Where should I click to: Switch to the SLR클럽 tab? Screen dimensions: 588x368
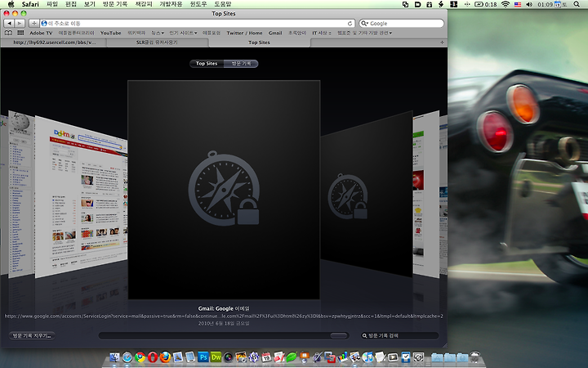pyautogui.click(x=157, y=43)
